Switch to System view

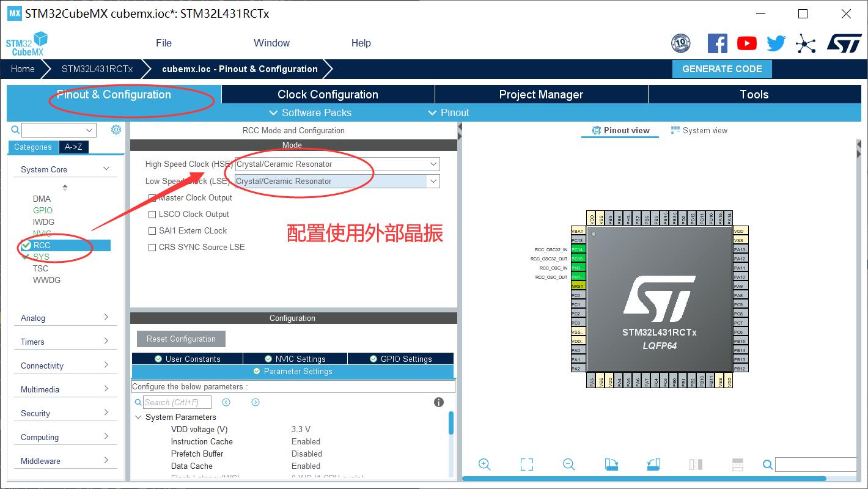tap(699, 130)
